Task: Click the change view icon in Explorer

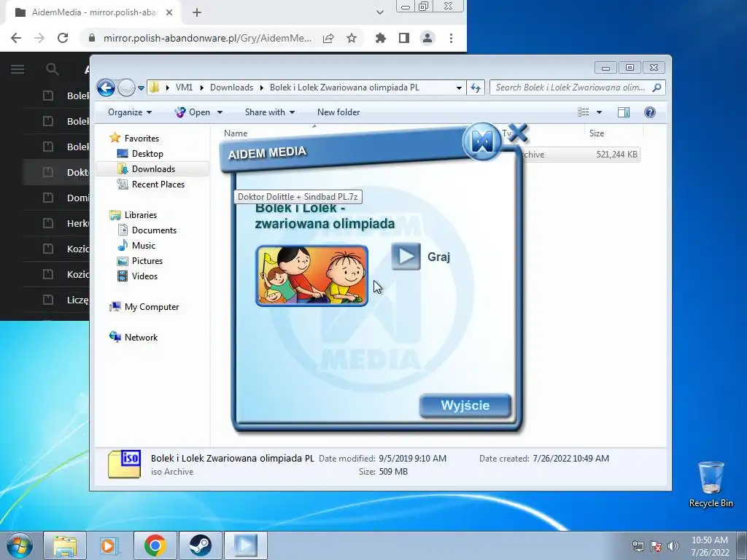Action: pyautogui.click(x=583, y=112)
